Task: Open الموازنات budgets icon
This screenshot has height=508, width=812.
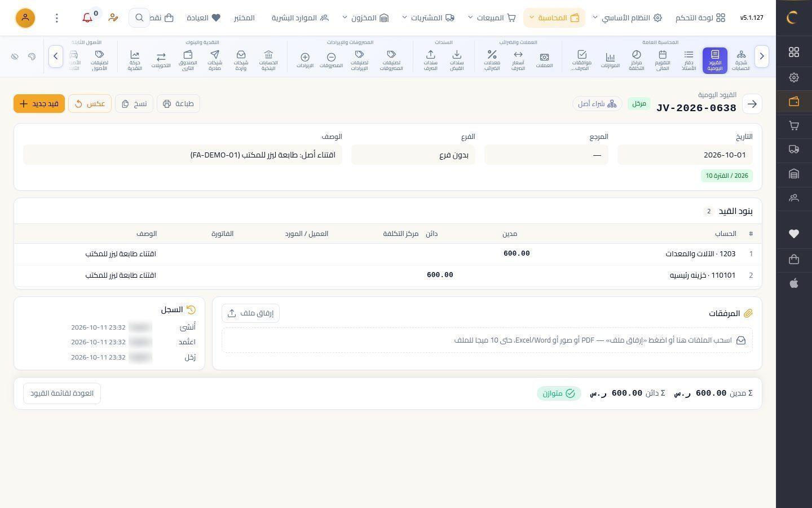Action: point(610,60)
